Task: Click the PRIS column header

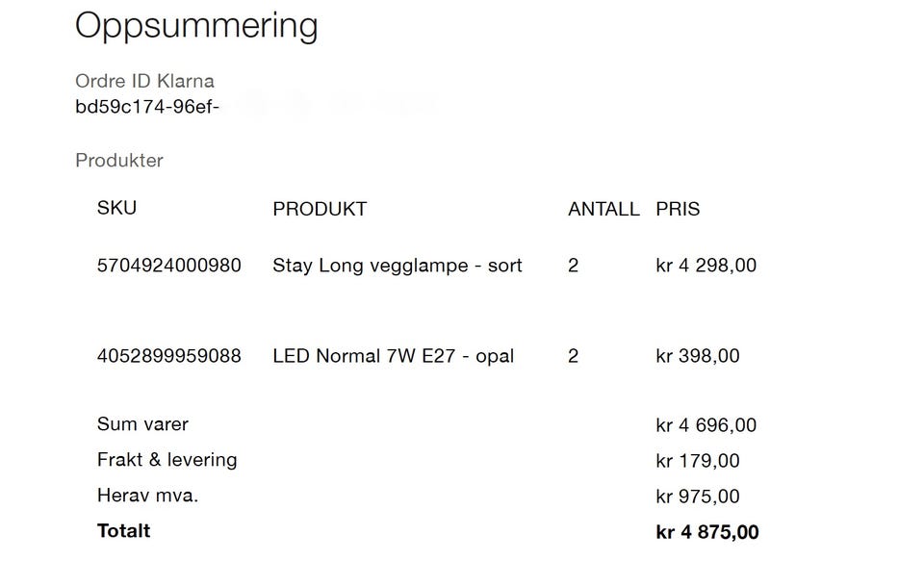Action: click(678, 209)
